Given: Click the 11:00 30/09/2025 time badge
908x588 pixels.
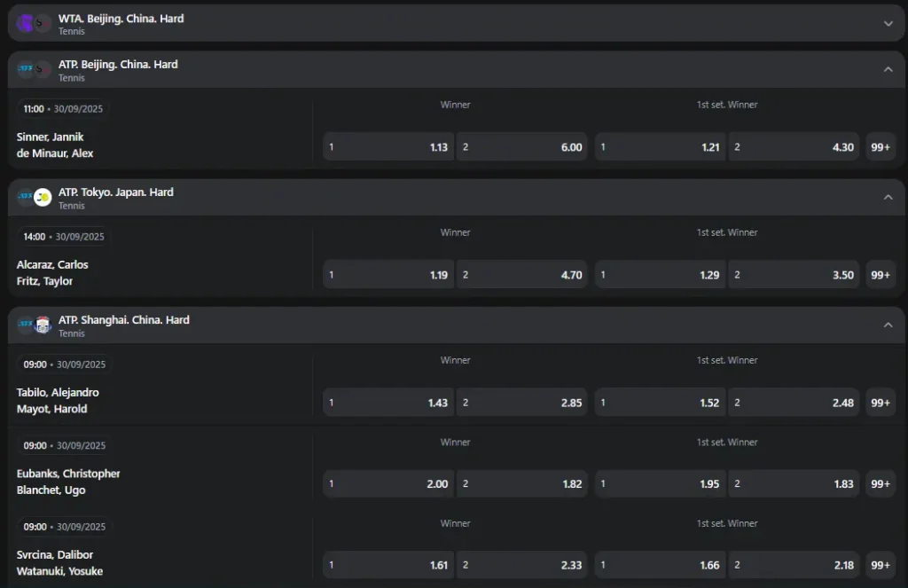Looking at the screenshot, I should point(63,109).
